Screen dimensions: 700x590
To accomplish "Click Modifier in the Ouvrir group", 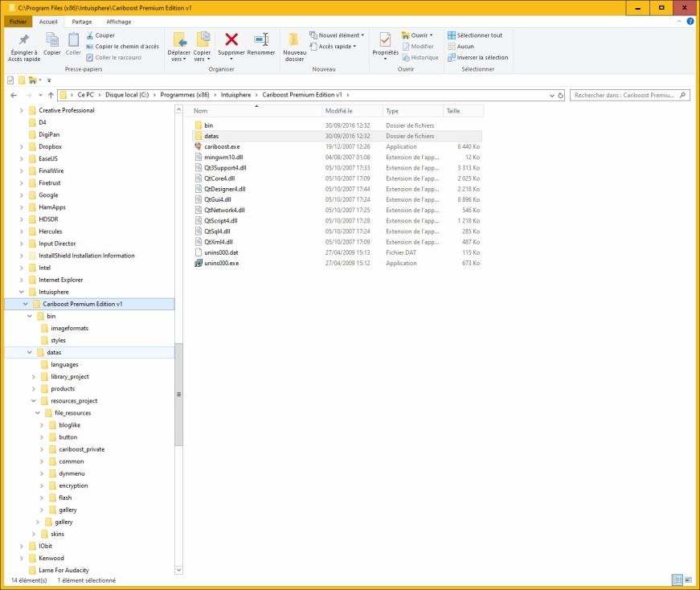I will tap(418, 47).
